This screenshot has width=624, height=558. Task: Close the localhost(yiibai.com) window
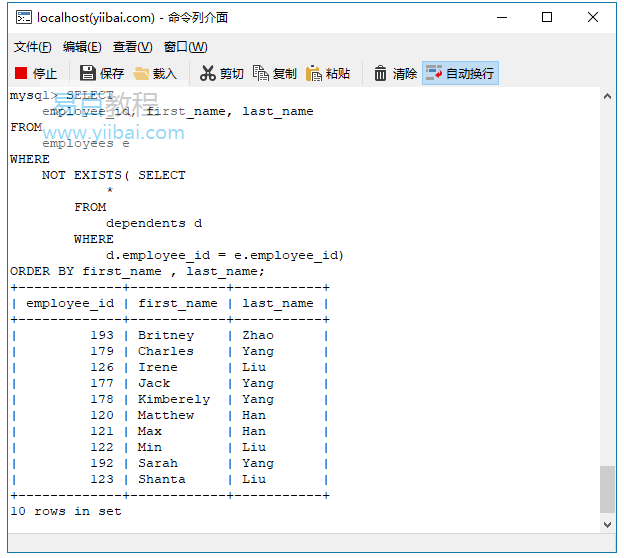click(x=593, y=17)
